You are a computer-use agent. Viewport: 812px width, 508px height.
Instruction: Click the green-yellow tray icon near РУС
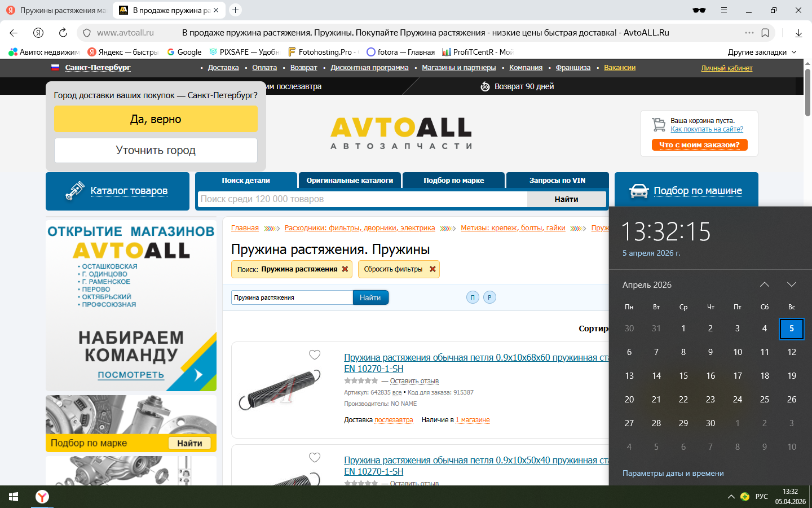(x=745, y=497)
